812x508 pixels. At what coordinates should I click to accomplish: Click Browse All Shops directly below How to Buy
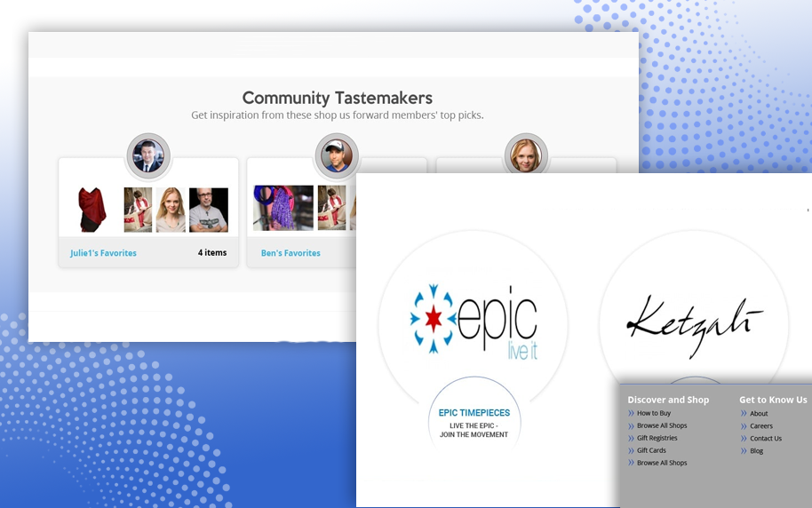click(662, 425)
